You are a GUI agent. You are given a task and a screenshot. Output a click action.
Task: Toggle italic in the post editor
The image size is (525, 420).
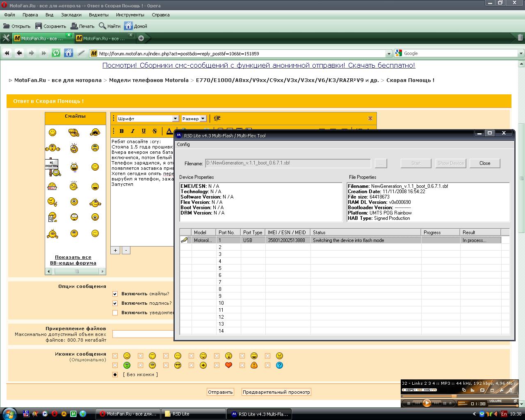[x=132, y=131]
